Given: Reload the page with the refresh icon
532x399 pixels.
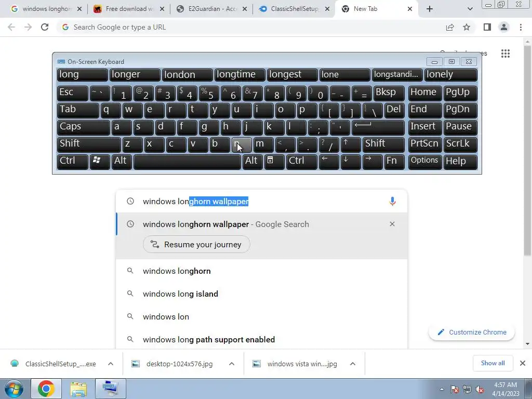Looking at the screenshot, I should 45,27.
